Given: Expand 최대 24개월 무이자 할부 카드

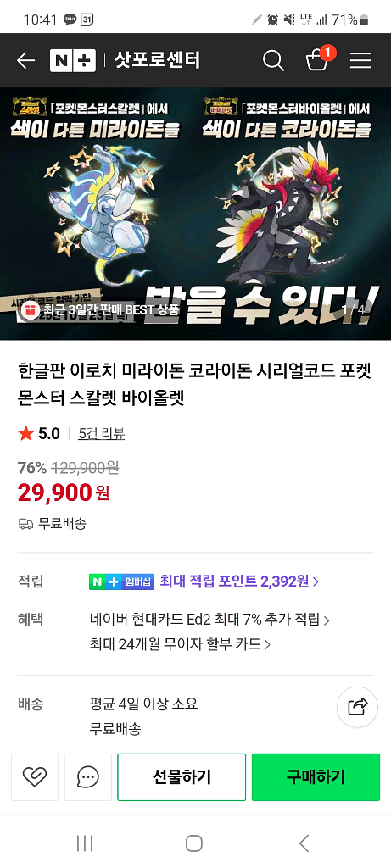Looking at the screenshot, I should coord(180,644).
